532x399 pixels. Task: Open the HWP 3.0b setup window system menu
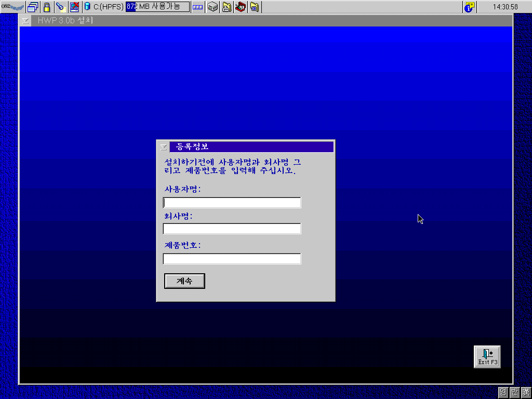(25, 21)
